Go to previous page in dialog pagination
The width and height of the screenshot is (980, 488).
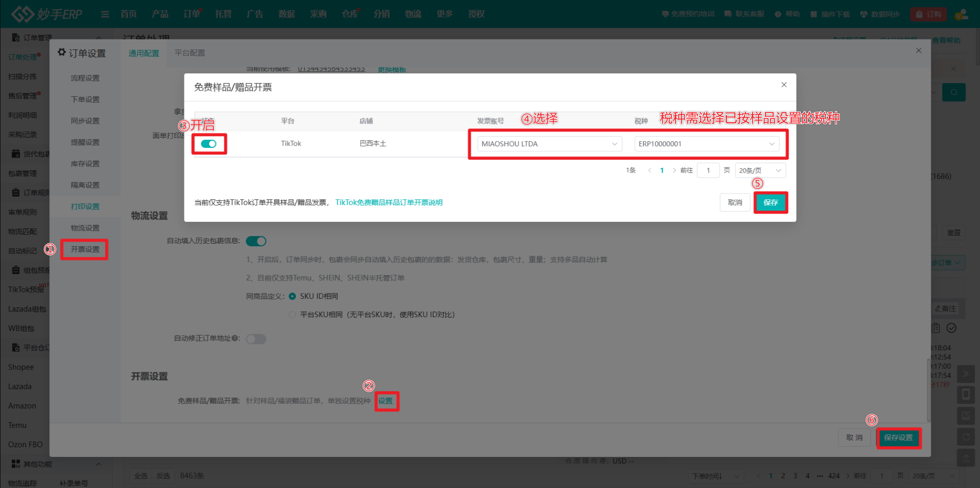(x=650, y=170)
